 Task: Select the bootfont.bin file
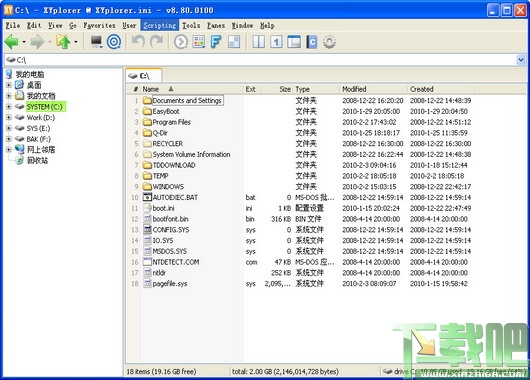(170, 219)
